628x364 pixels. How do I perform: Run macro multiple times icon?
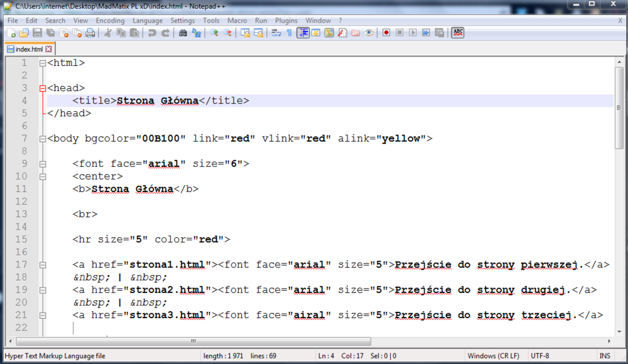coord(426,33)
